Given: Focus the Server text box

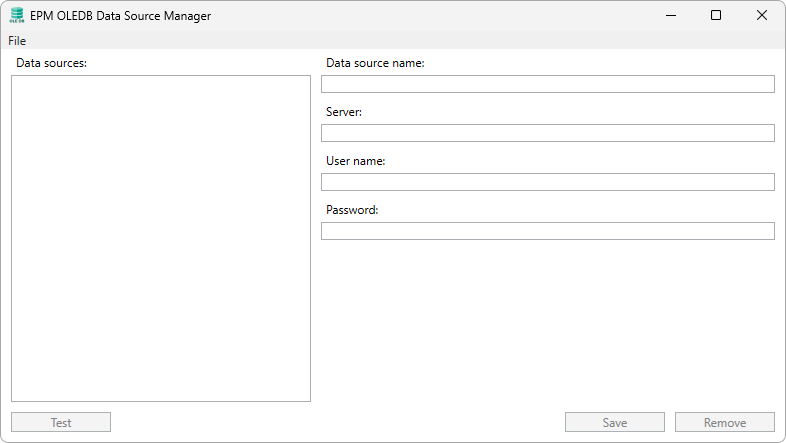Looking at the screenshot, I should (x=548, y=133).
